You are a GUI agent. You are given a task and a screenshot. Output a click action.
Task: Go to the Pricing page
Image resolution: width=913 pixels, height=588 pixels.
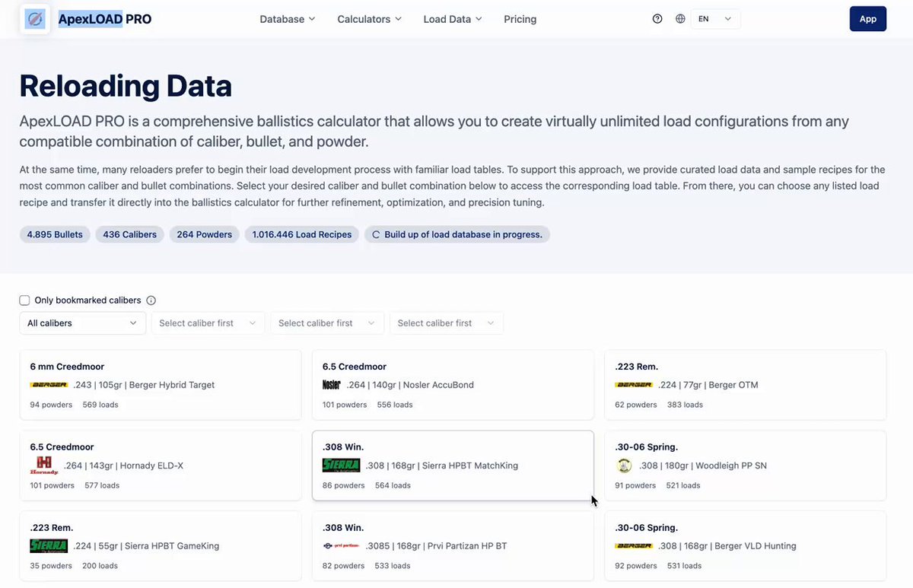click(520, 19)
